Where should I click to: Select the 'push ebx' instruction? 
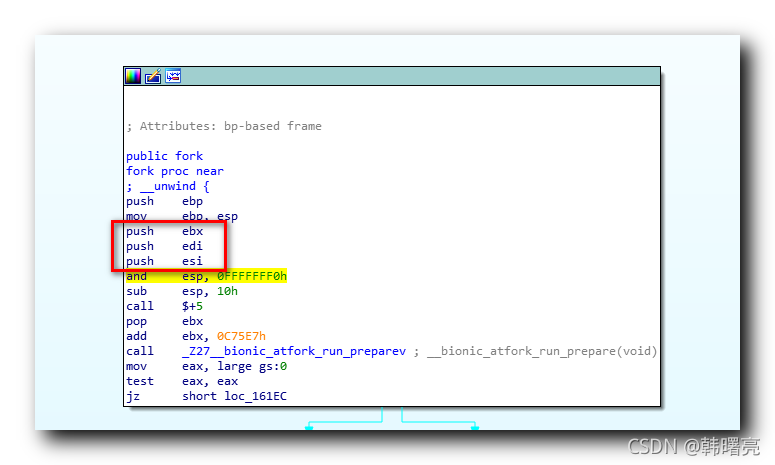[165, 231]
